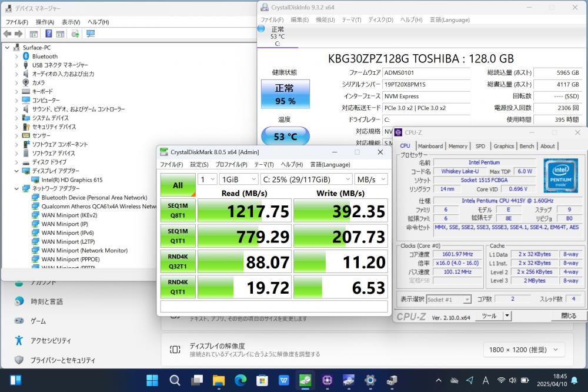The width and height of the screenshot is (588, 392).
Task: Select the セキュリティ デバイス icon
Action: pyautogui.click(x=26, y=127)
